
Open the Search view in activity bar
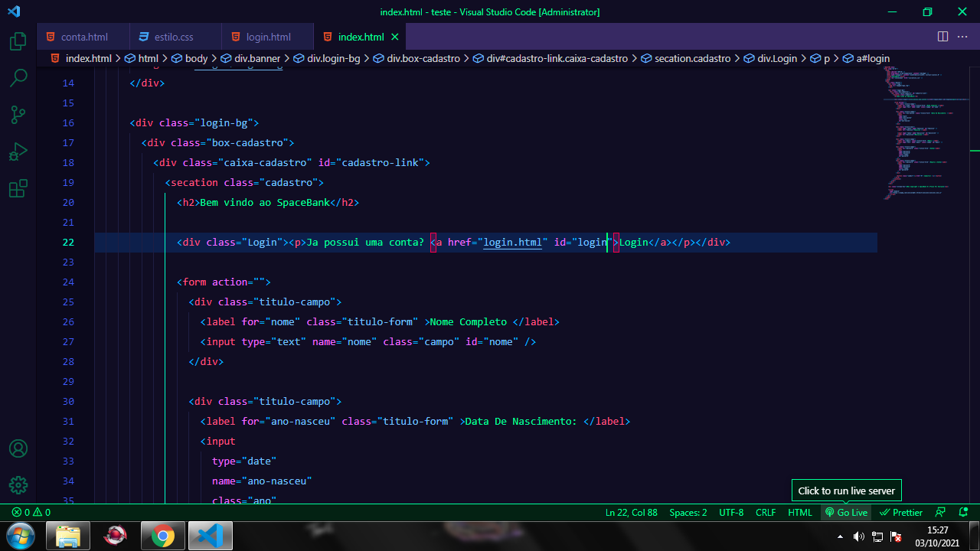[18, 77]
